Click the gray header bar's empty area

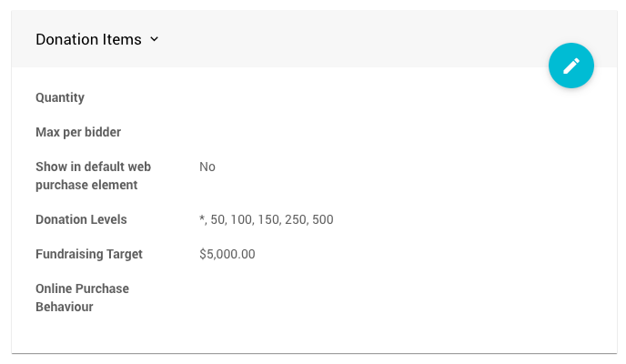click(x=364, y=39)
